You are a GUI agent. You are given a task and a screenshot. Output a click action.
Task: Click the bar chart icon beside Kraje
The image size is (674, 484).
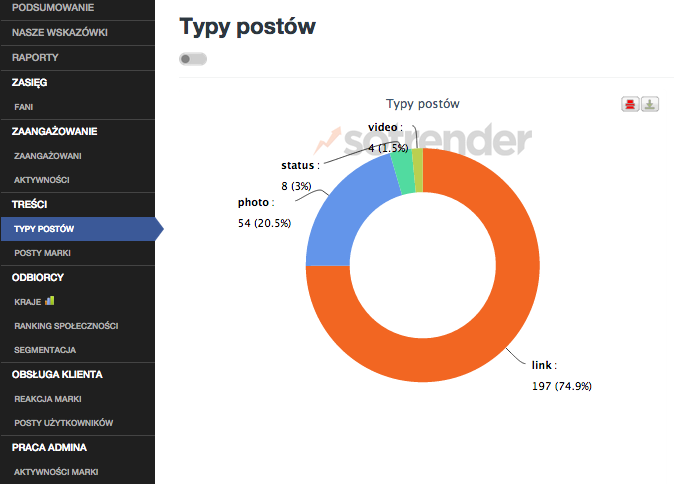(50, 300)
